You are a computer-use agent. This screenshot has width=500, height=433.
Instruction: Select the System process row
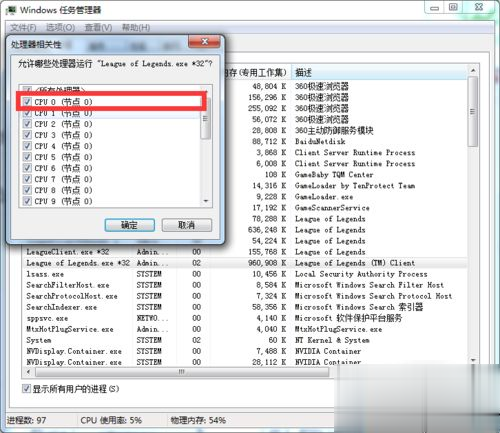pos(245,340)
